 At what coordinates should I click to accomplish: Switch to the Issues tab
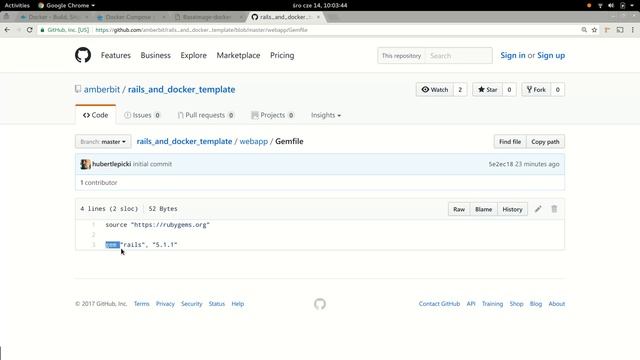[x=142, y=115]
